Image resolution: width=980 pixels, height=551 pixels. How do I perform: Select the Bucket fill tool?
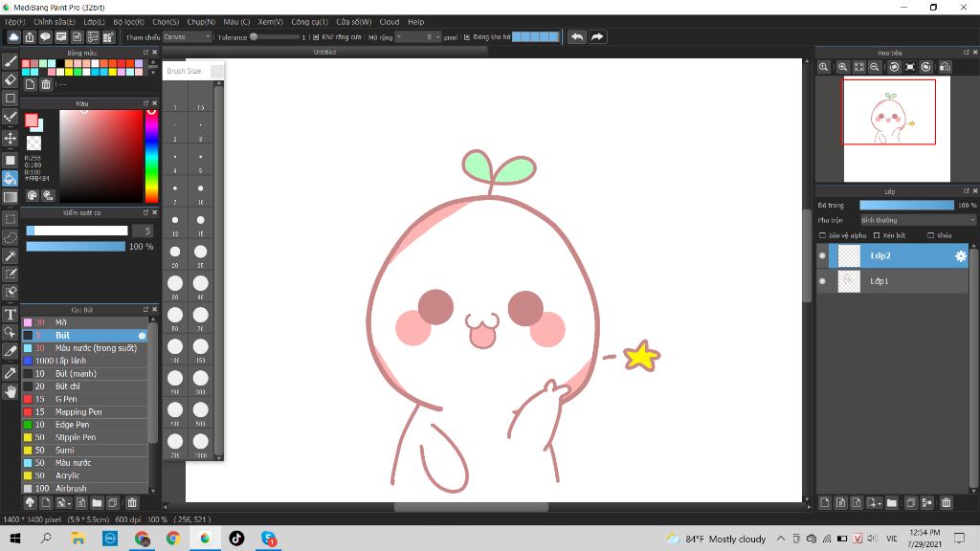pyautogui.click(x=11, y=178)
